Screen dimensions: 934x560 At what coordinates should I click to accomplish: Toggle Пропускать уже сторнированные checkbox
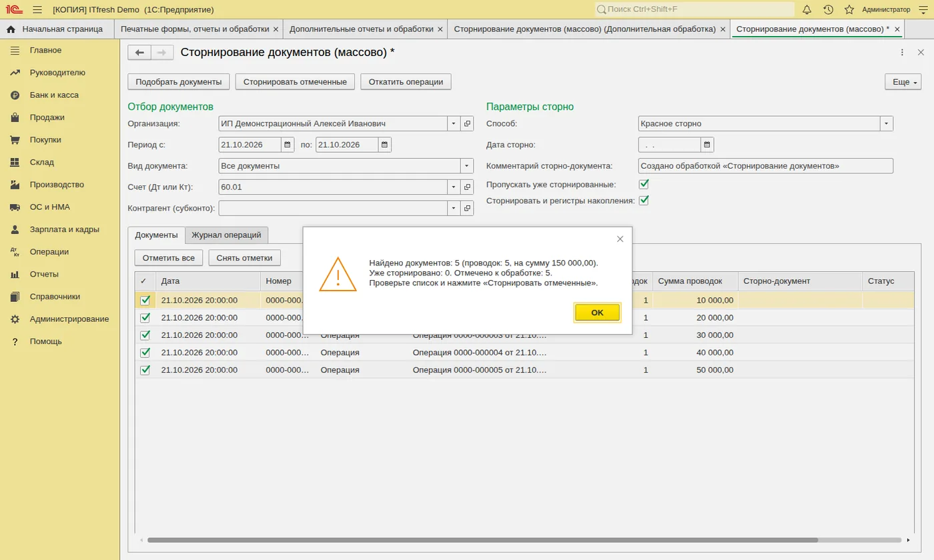coord(644,184)
